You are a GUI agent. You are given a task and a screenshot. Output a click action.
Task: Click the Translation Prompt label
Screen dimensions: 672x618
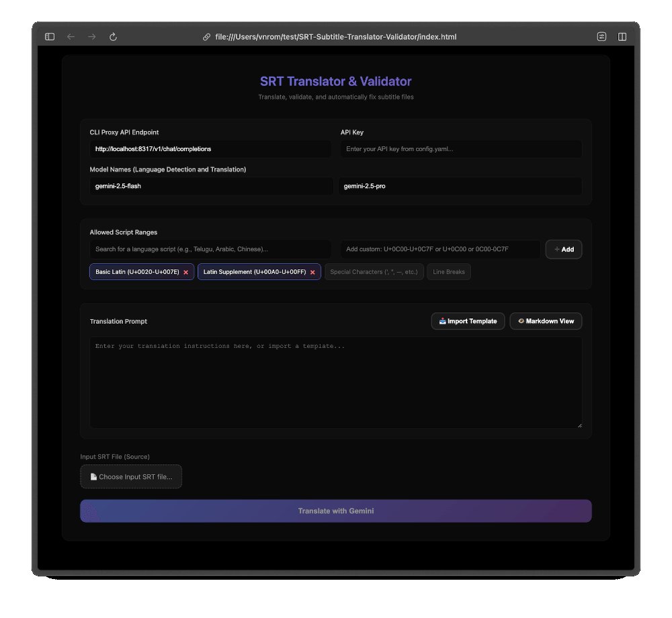click(x=118, y=321)
